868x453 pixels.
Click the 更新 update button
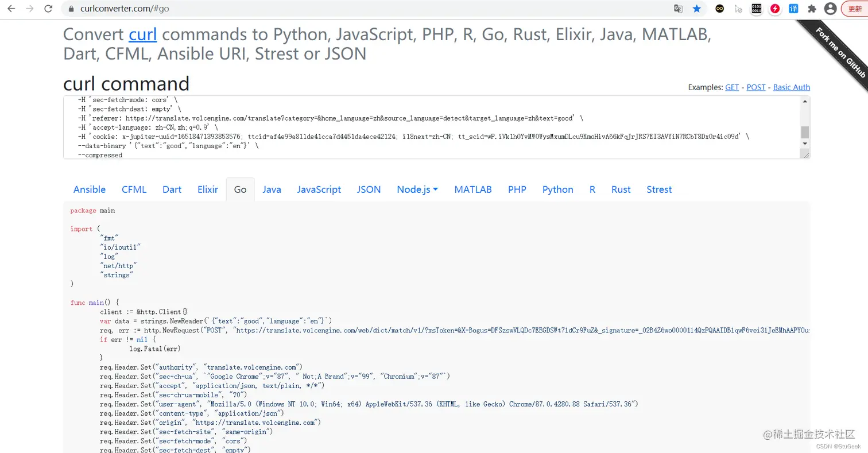(855, 9)
